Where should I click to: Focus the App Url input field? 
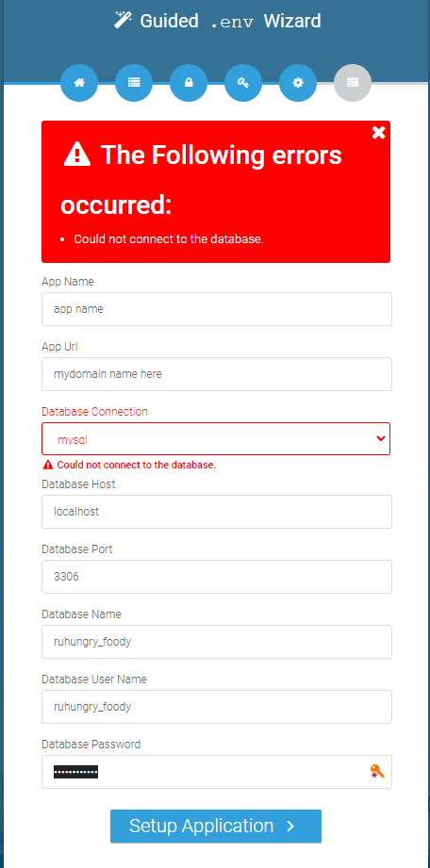click(x=217, y=374)
